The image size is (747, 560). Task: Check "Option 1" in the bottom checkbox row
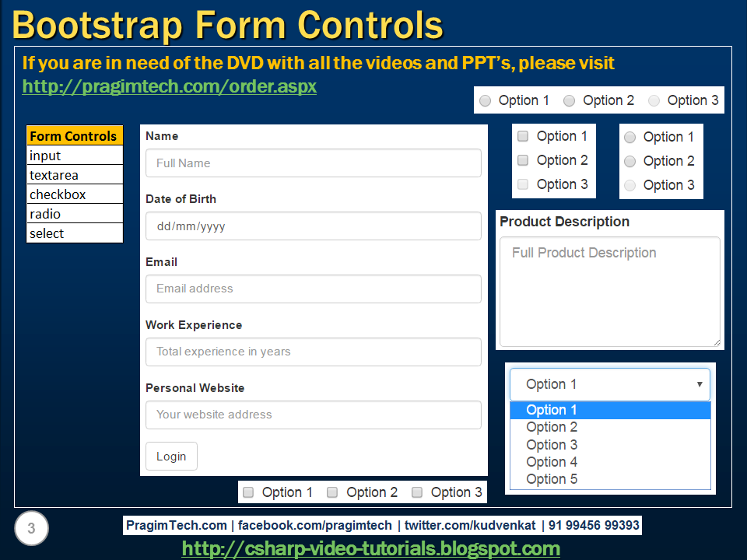tap(248, 492)
